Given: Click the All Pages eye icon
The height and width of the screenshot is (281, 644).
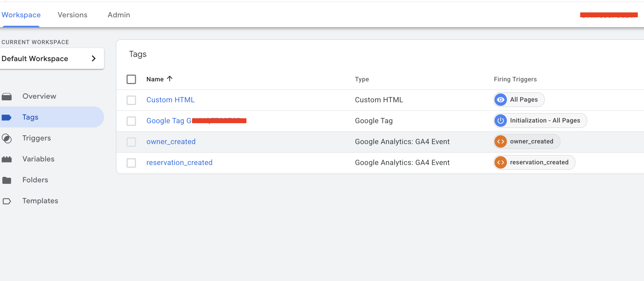Looking at the screenshot, I should pos(501,100).
